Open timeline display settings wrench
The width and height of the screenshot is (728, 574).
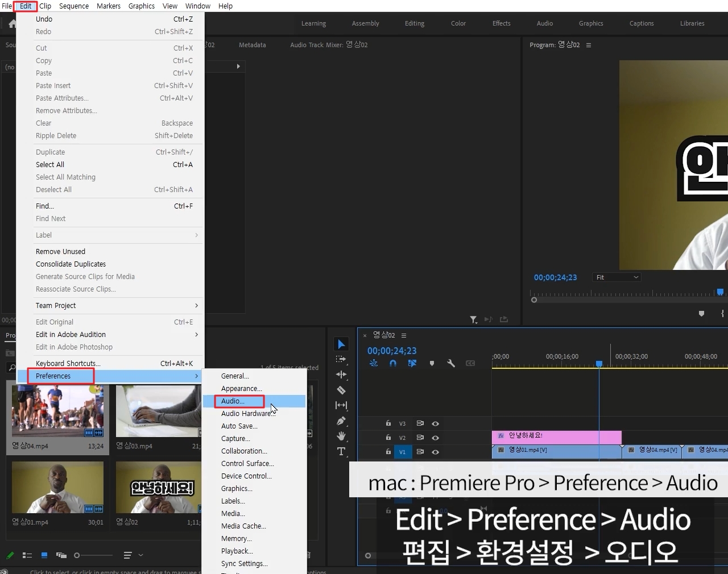451,363
